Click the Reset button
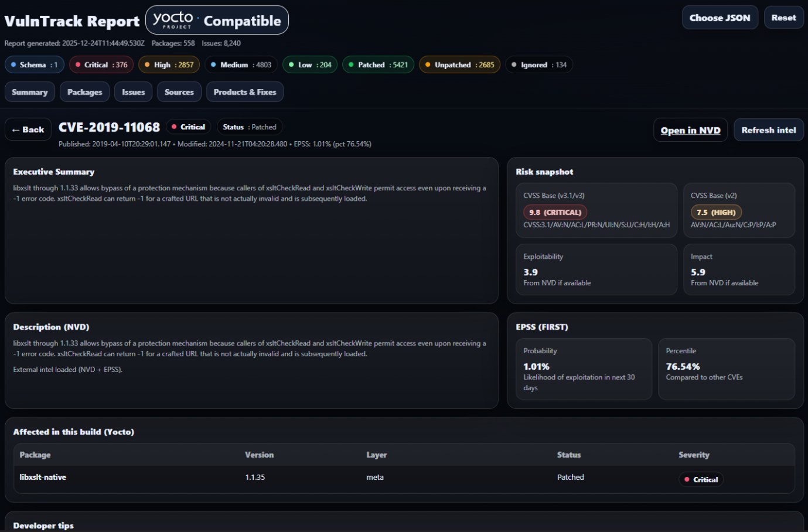 783,18
